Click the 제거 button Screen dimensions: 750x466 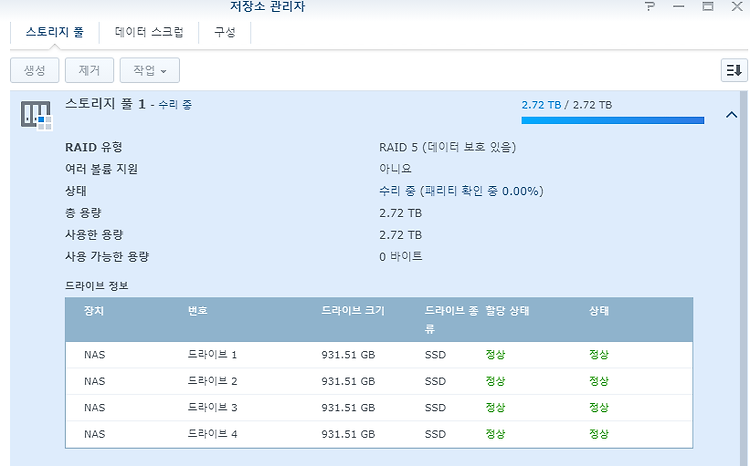(x=89, y=70)
